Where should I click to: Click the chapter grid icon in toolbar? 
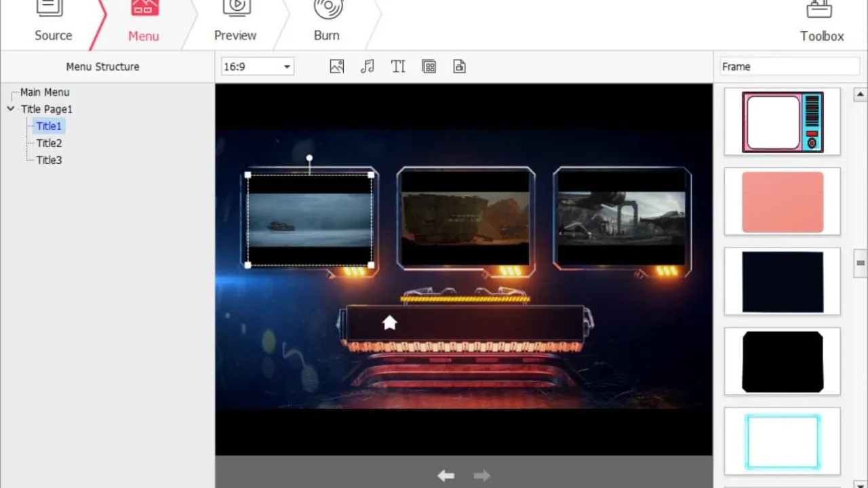pos(429,66)
